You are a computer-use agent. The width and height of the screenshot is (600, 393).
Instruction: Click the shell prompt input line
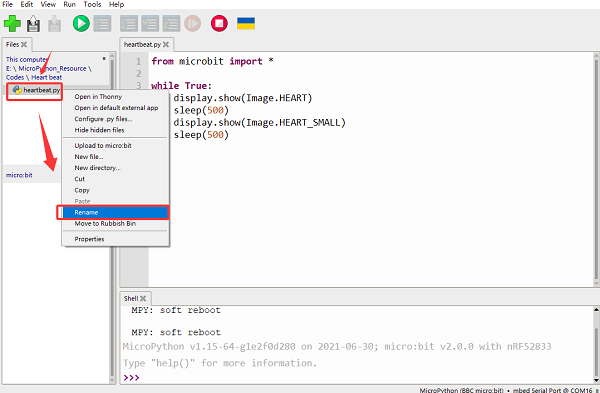pyautogui.click(x=358, y=378)
